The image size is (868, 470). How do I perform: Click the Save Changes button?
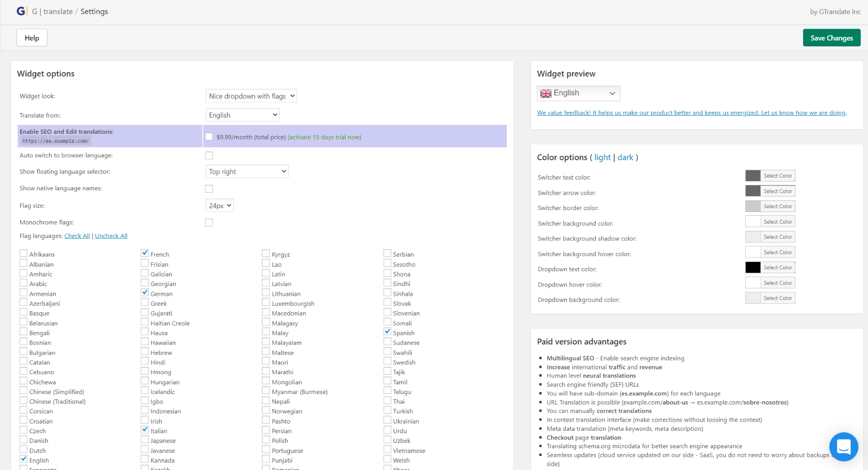point(832,38)
